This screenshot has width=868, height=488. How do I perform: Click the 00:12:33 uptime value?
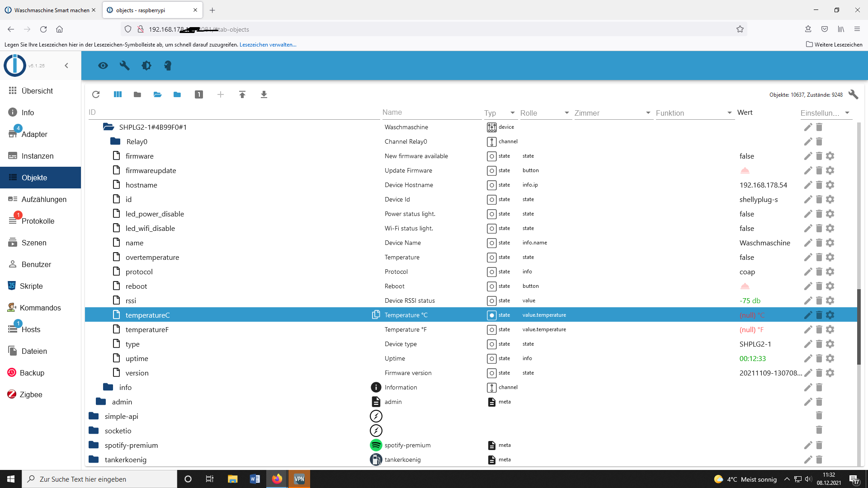(753, 358)
